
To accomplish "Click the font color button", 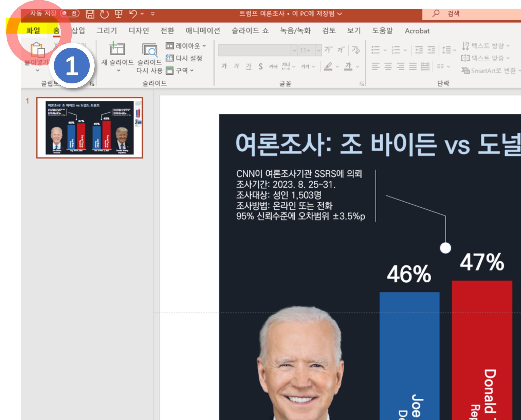I will tap(348, 66).
